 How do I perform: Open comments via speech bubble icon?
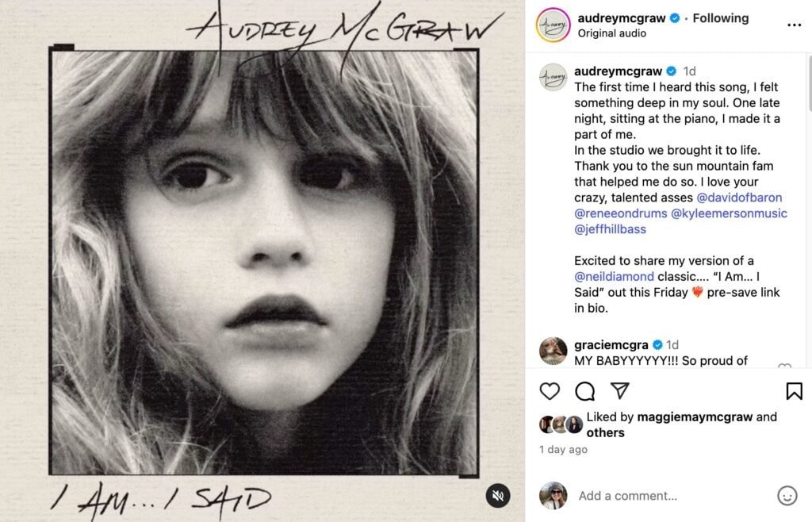(585, 391)
